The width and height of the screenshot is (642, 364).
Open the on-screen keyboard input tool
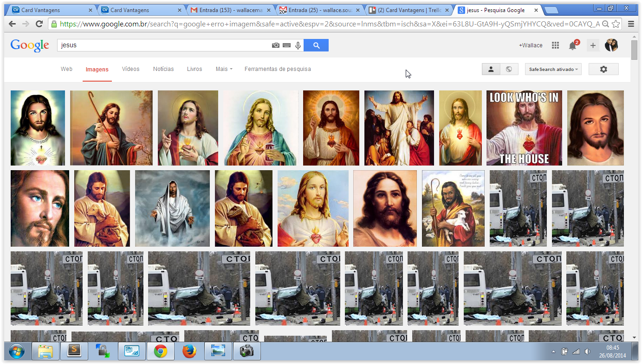[x=287, y=45]
